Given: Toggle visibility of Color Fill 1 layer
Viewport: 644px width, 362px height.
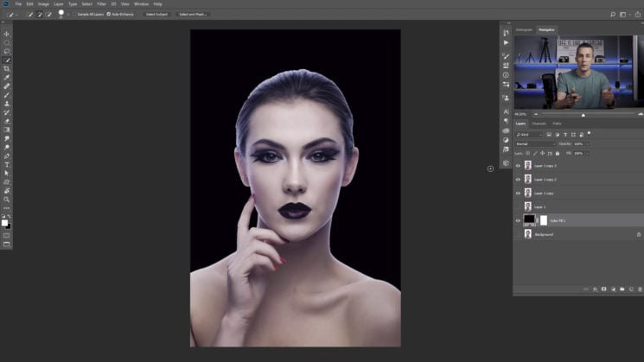Looking at the screenshot, I should (519, 220).
